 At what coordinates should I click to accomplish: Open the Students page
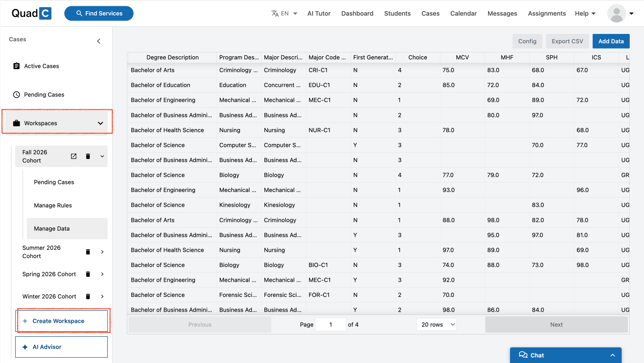[x=397, y=14]
